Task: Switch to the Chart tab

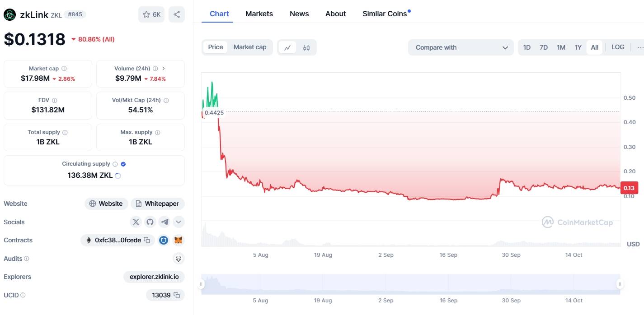Action: pos(219,14)
